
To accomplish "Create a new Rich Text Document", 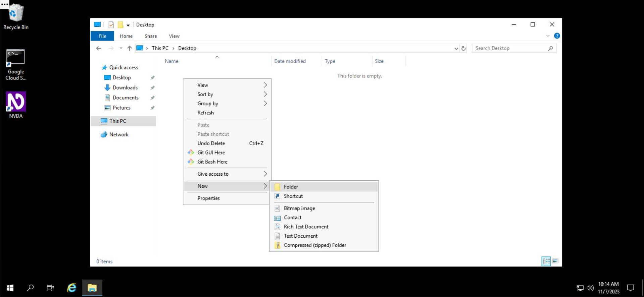I will [x=324, y=227].
